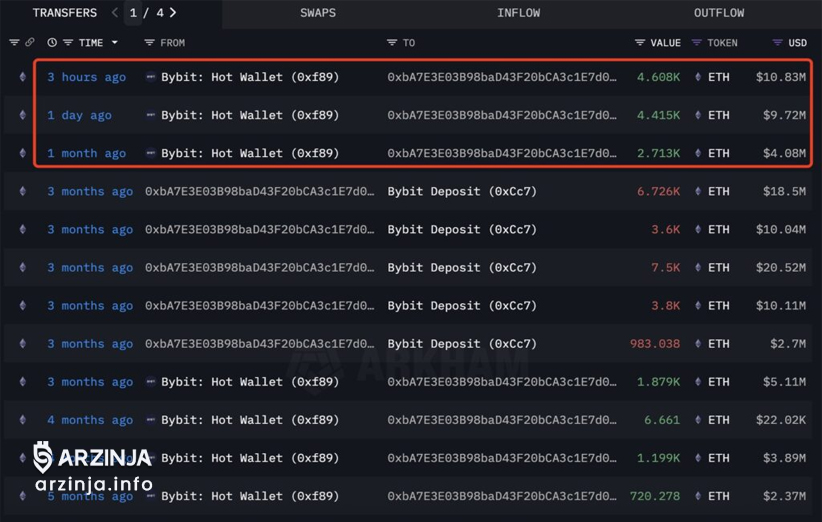This screenshot has width=822, height=522.
Task: Click Bybit Deposit in $10.04M row
Action: click(462, 230)
